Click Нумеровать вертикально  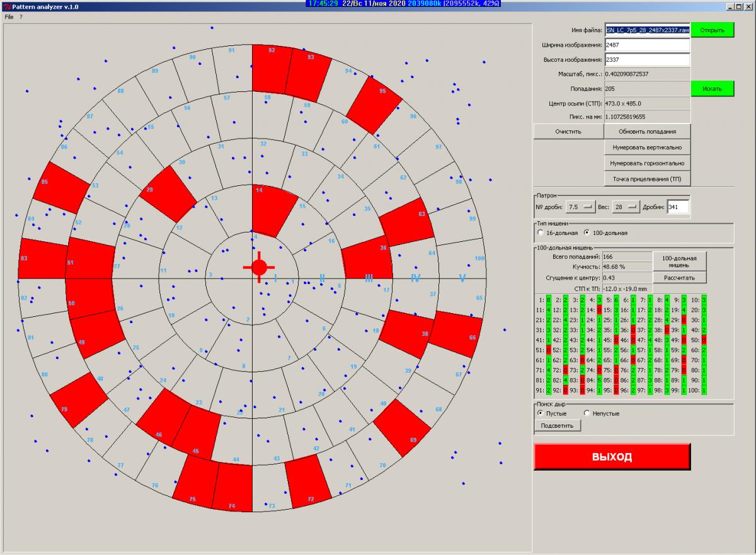[x=647, y=147]
